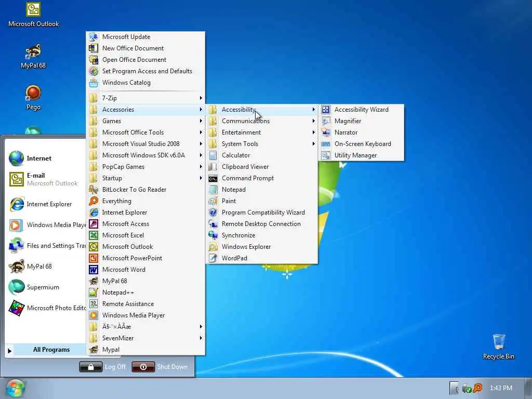Click the Windows Start orb
532x399 pixels.
tap(15, 389)
